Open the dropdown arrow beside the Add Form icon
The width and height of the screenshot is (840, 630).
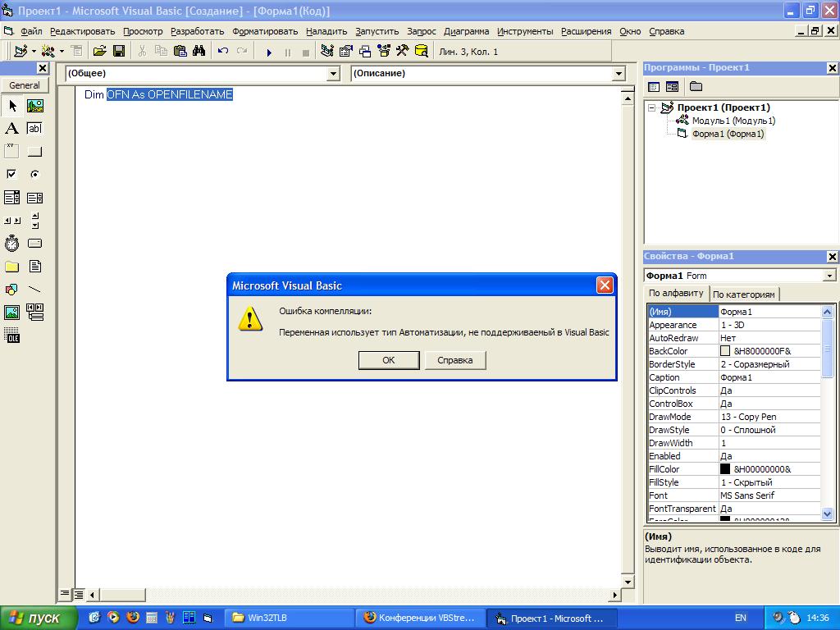[x=62, y=52]
